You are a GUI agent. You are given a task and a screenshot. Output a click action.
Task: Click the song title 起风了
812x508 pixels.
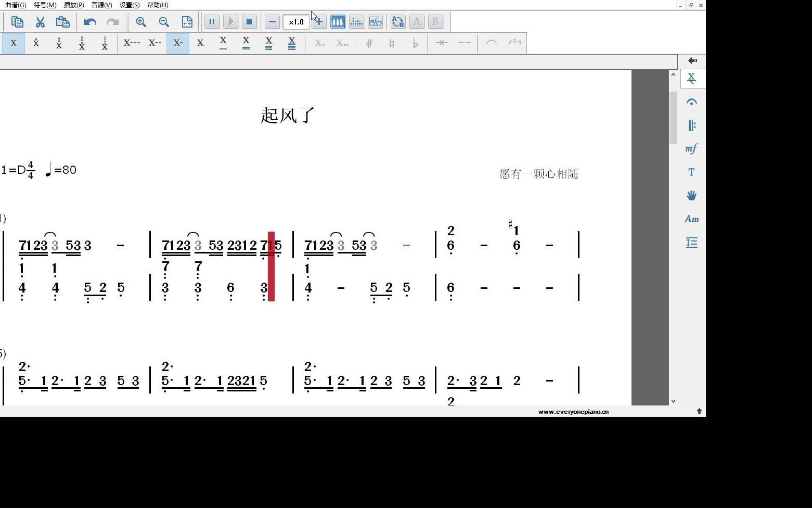288,116
